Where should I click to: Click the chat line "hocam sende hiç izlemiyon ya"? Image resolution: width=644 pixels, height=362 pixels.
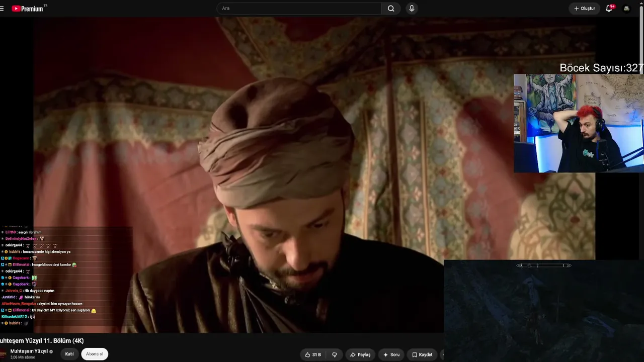(46, 251)
